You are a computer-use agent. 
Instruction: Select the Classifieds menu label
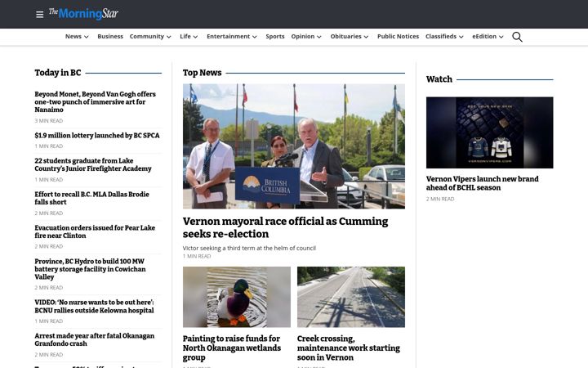coord(441,37)
